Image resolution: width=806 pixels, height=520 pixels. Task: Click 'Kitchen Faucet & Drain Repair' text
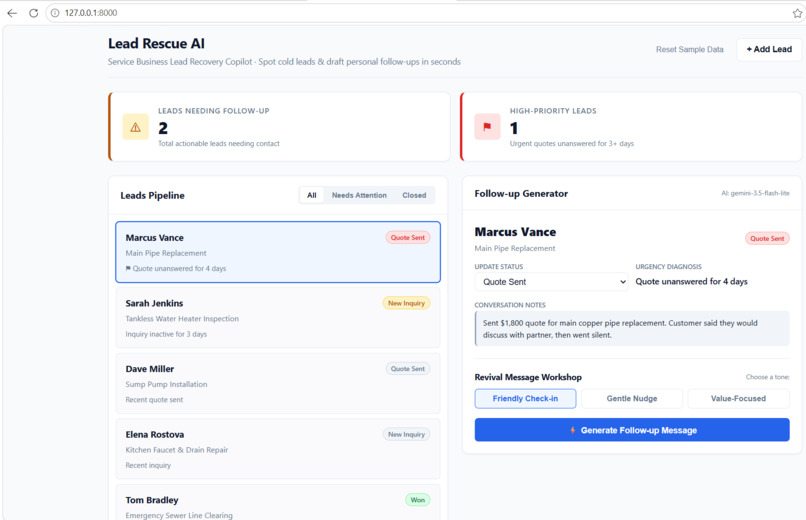coord(176,450)
